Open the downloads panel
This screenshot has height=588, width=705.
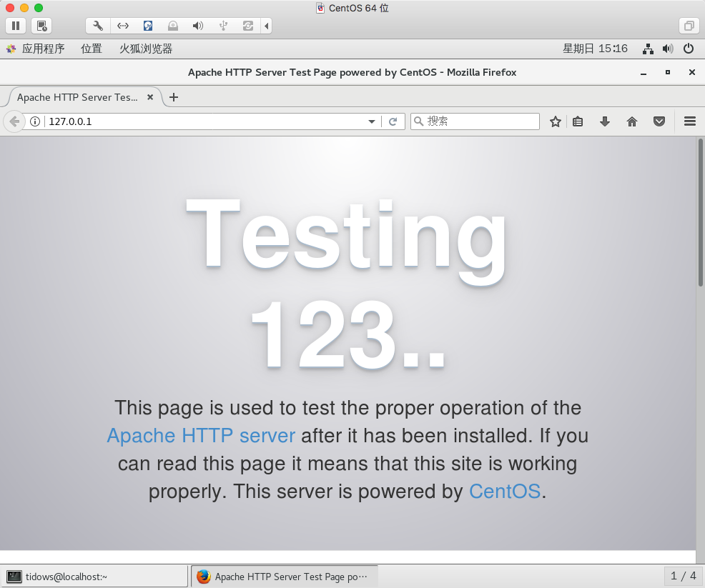tap(605, 121)
